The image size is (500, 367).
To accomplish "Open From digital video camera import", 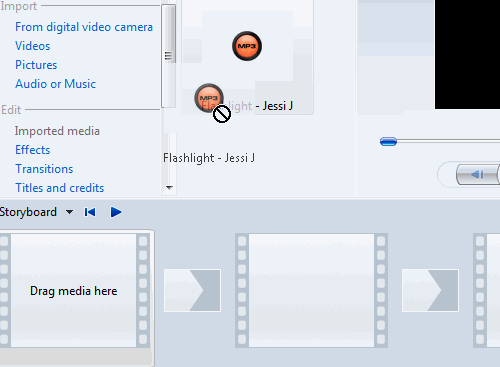I will tap(84, 27).
